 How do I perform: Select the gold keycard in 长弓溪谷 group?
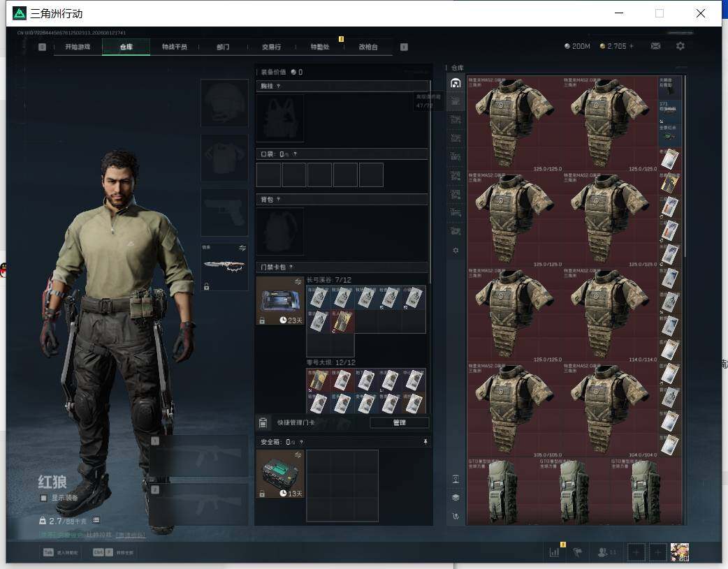342,321
